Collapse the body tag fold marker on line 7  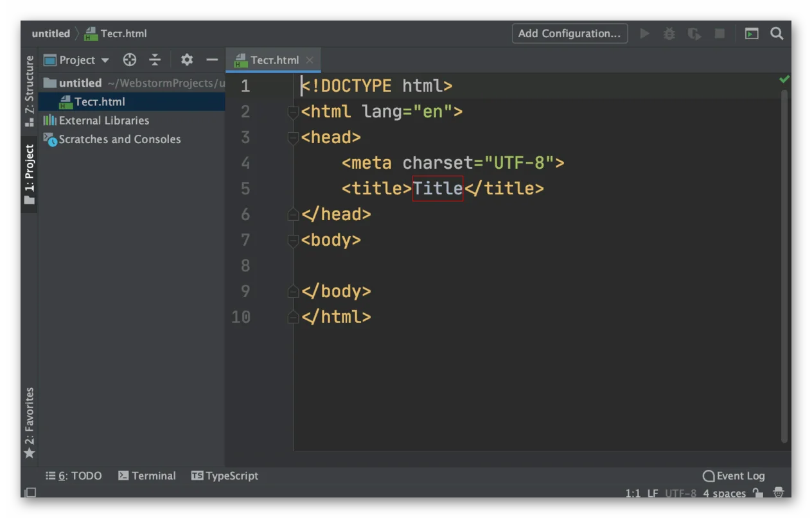[293, 240]
